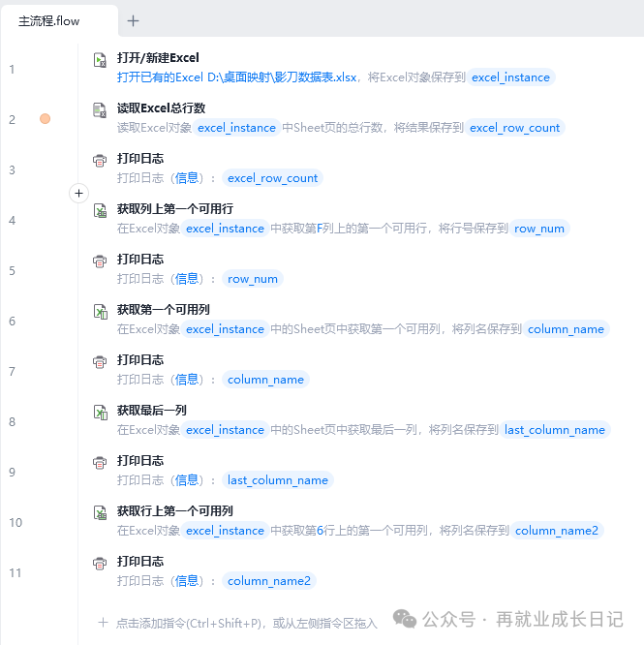The height and width of the screenshot is (645, 644).
Task: Click the 获取最后一列 step icon
Action: point(100,413)
